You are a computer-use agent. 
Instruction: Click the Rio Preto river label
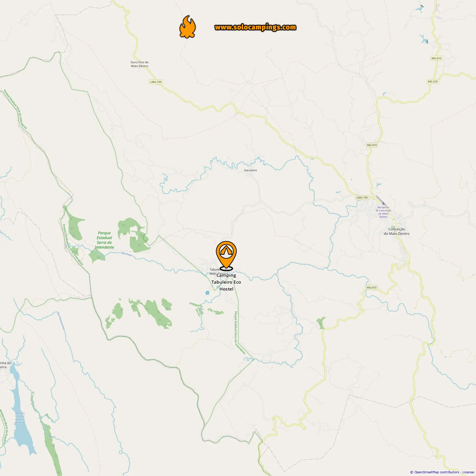(127, 254)
